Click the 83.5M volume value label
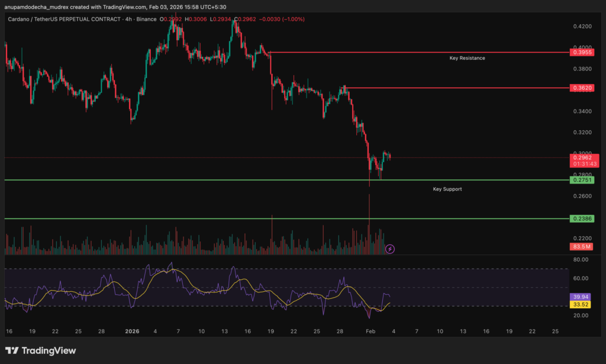 pyautogui.click(x=582, y=247)
